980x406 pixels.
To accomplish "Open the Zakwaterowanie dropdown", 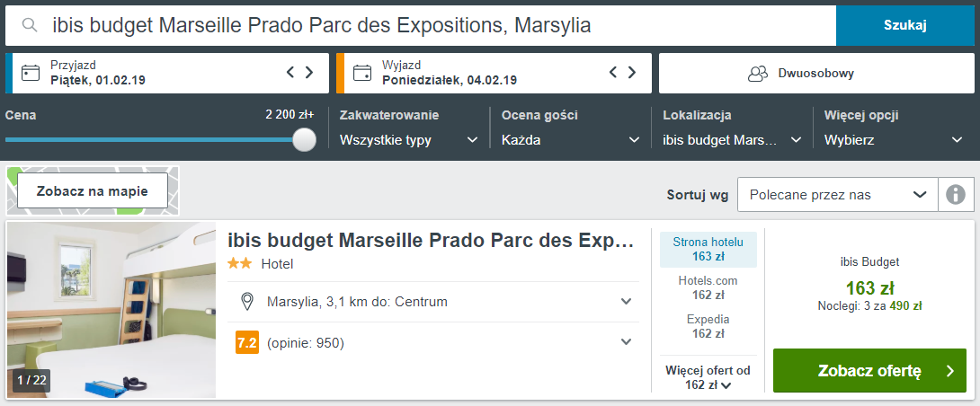I will (x=408, y=140).
